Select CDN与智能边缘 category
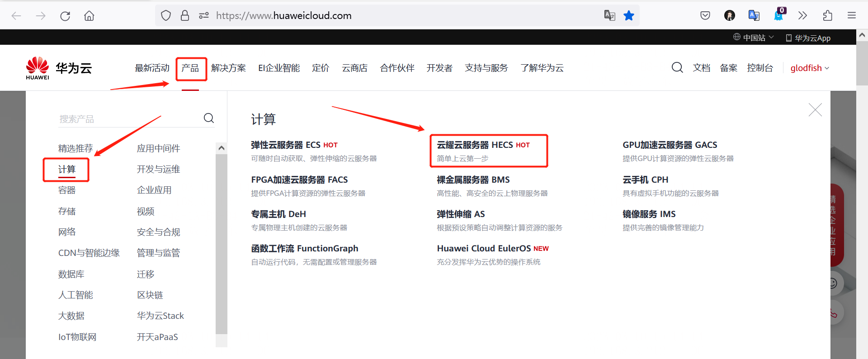Image resolution: width=868 pixels, height=359 pixels. [89, 253]
